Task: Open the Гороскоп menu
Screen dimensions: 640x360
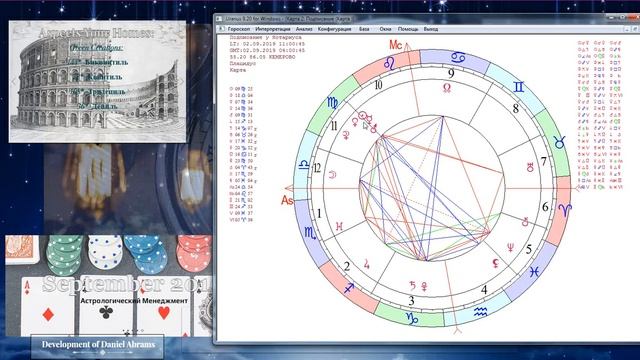Action: tap(239, 29)
